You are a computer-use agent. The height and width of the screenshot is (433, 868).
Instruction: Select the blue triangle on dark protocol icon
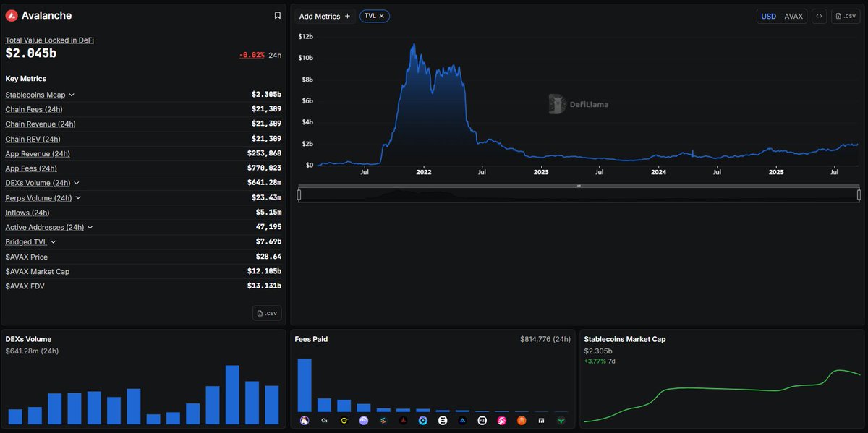(x=462, y=420)
